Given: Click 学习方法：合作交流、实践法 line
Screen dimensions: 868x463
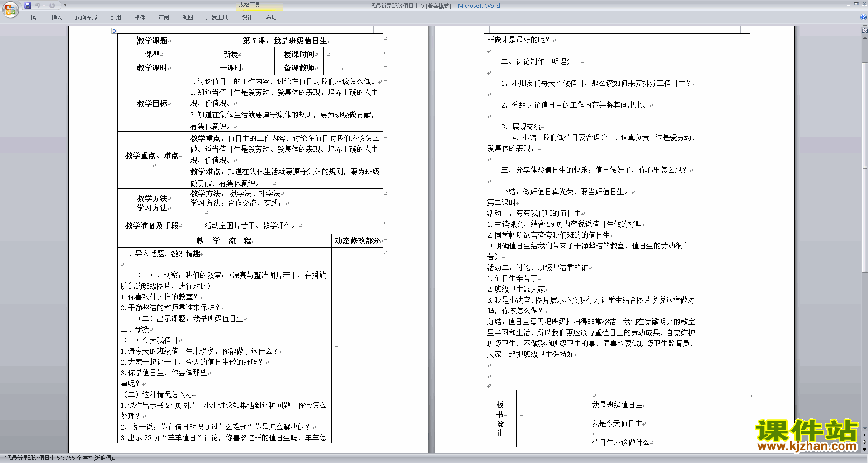Looking at the screenshot, I should click(x=238, y=203).
